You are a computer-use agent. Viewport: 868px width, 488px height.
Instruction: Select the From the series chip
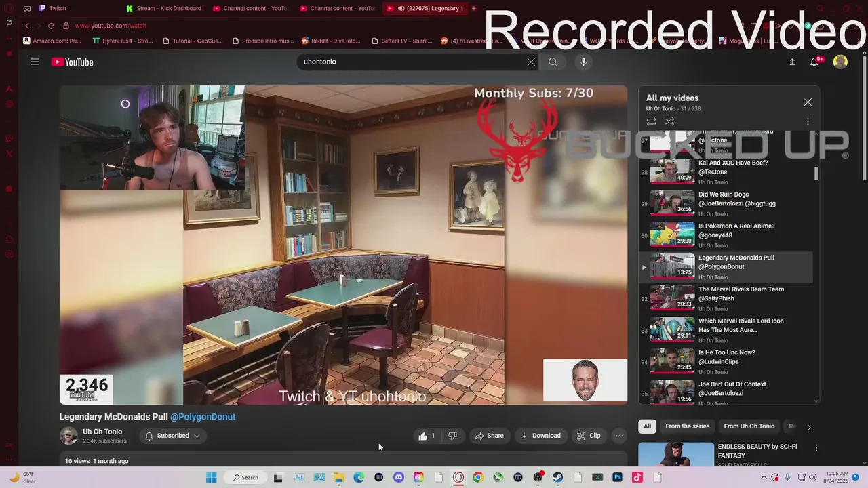(x=687, y=426)
